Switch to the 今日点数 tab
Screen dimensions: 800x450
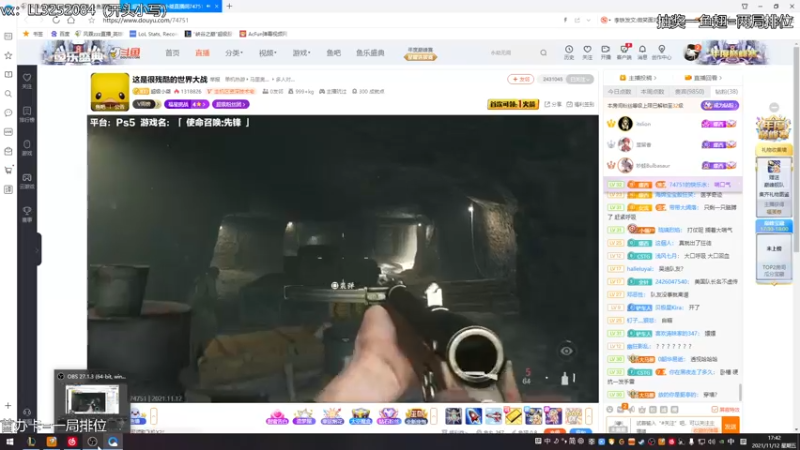pyautogui.click(x=619, y=92)
